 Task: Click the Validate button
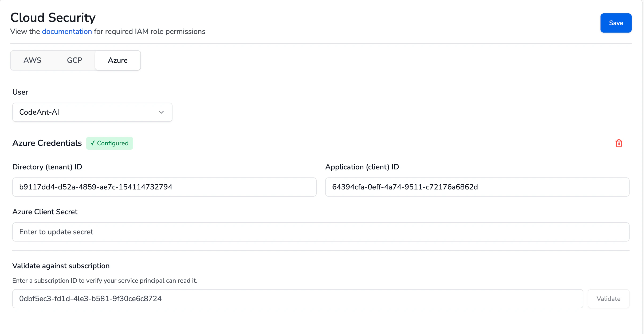(x=608, y=298)
